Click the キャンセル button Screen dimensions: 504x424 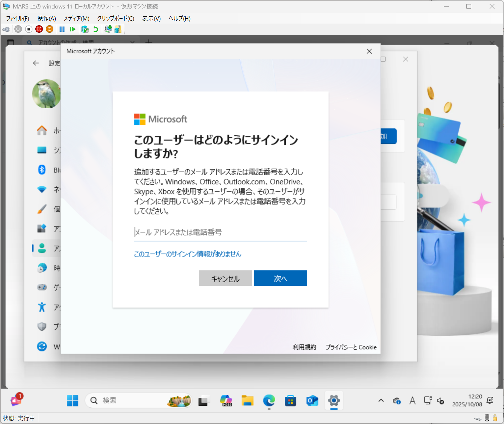(225, 278)
